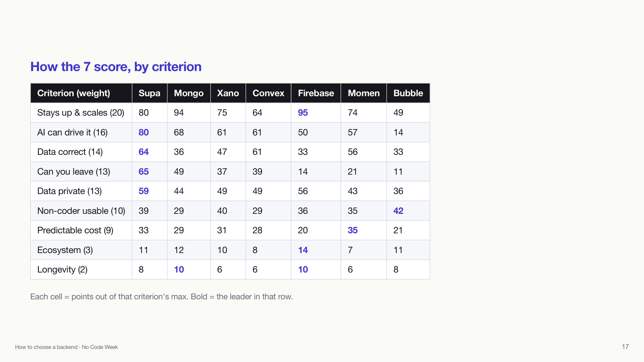
Task: Click the 'Supa' column header
Action: 150,93
